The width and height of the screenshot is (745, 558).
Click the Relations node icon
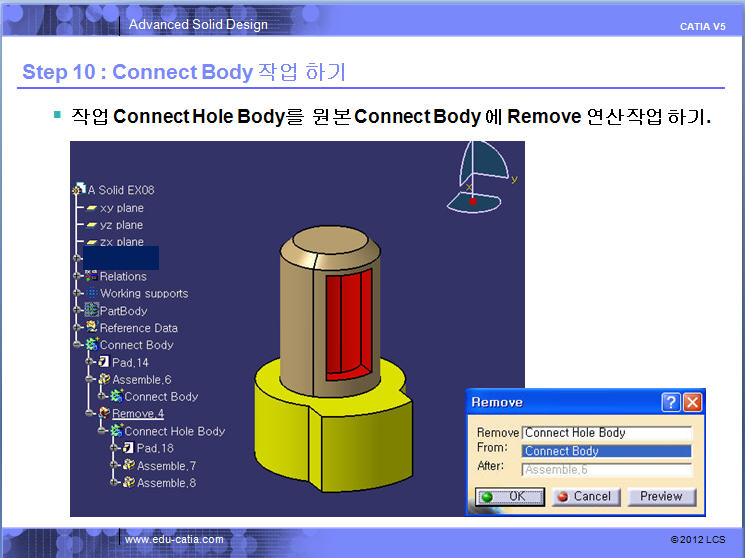90,276
